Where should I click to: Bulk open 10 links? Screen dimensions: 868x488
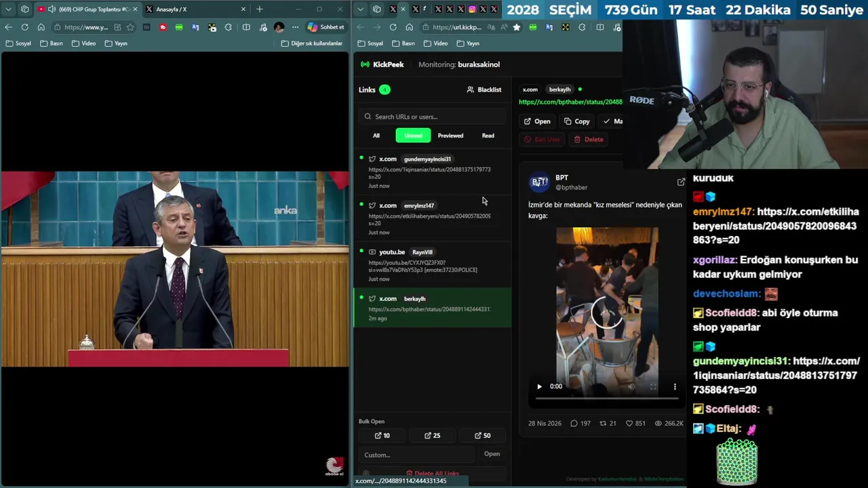tap(382, 436)
